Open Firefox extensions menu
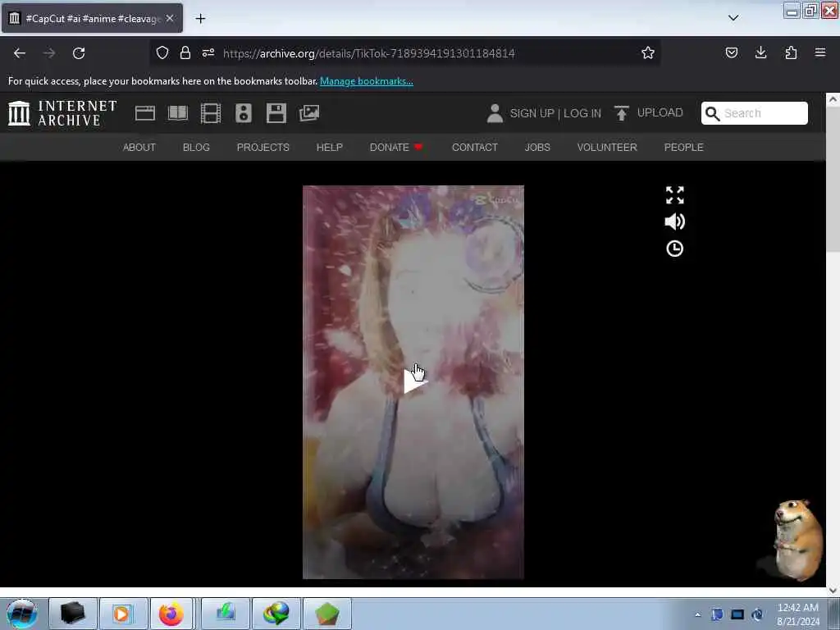This screenshot has width=840, height=630. [791, 52]
